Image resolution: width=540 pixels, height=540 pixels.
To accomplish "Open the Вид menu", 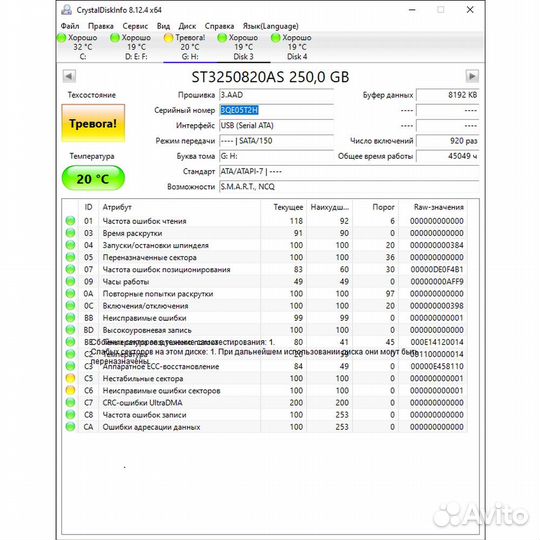I will (x=163, y=26).
